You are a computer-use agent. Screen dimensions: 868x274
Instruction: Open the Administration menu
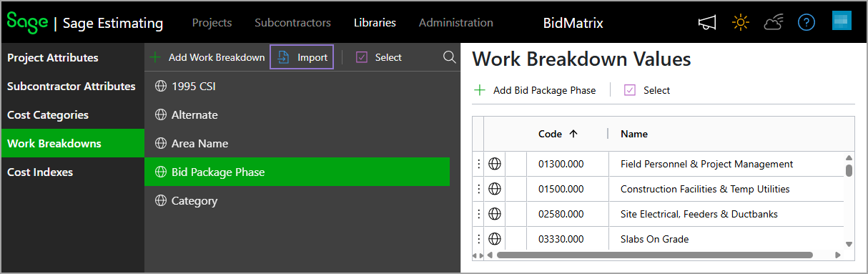click(456, 23)
